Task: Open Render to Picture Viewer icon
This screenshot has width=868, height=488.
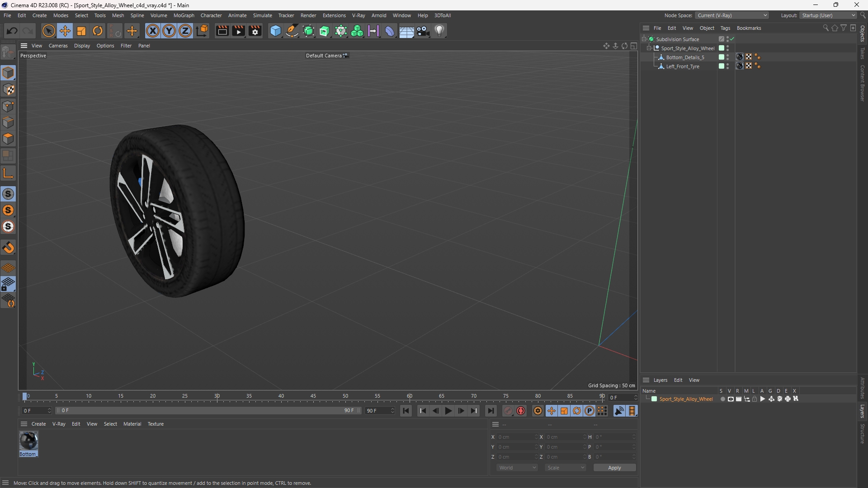Action: coord(238,31)
